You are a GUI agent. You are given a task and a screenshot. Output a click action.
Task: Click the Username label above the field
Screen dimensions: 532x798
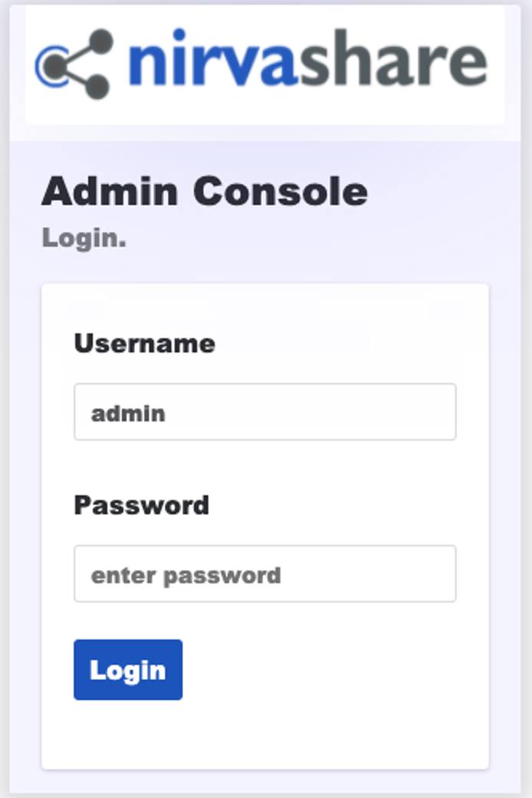[143, 343]
